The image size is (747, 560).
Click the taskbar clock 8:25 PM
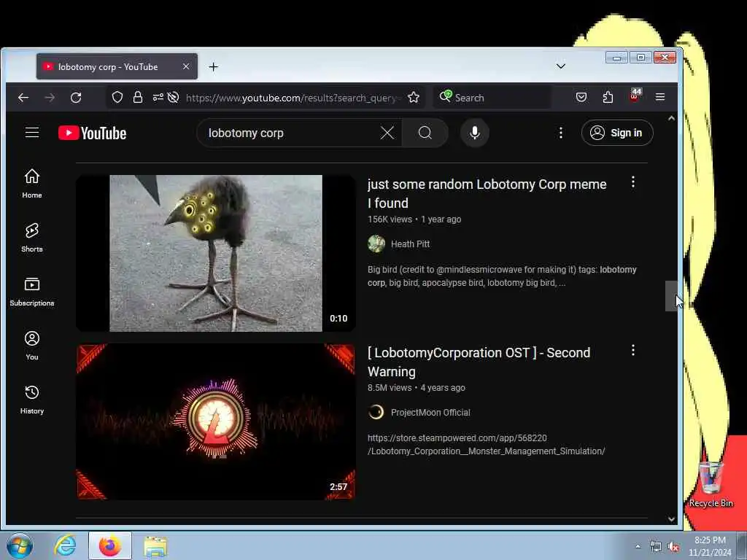point(710,546)
